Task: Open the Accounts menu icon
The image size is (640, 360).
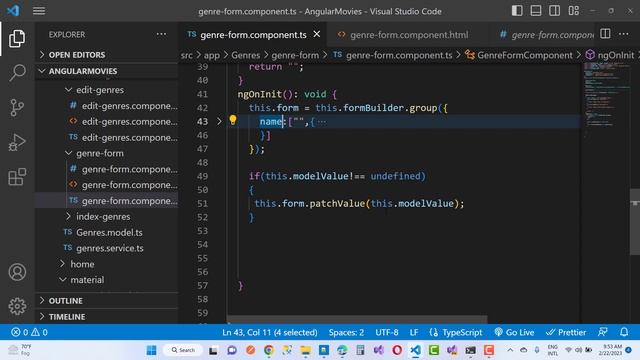Action: (x=17, y=272)
